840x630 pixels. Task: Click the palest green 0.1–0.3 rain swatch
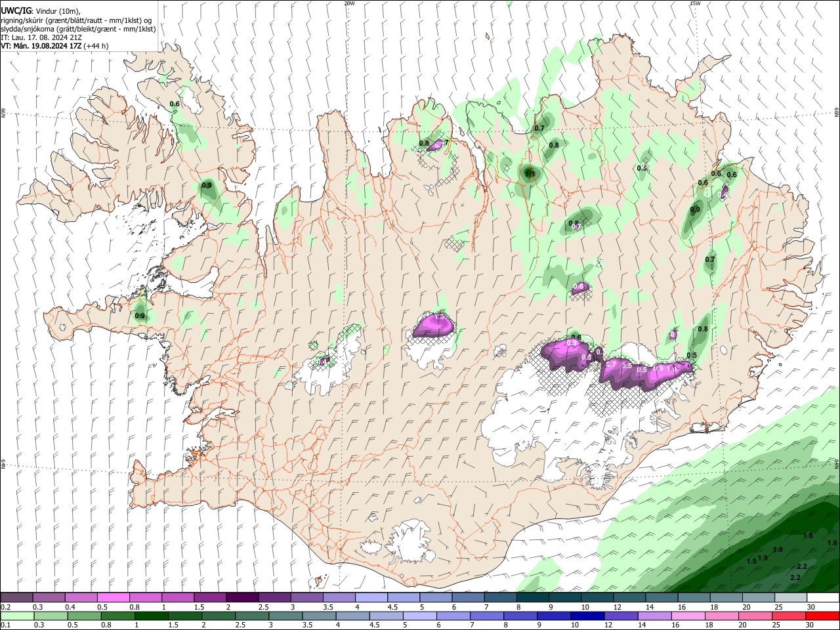[17, 616]
